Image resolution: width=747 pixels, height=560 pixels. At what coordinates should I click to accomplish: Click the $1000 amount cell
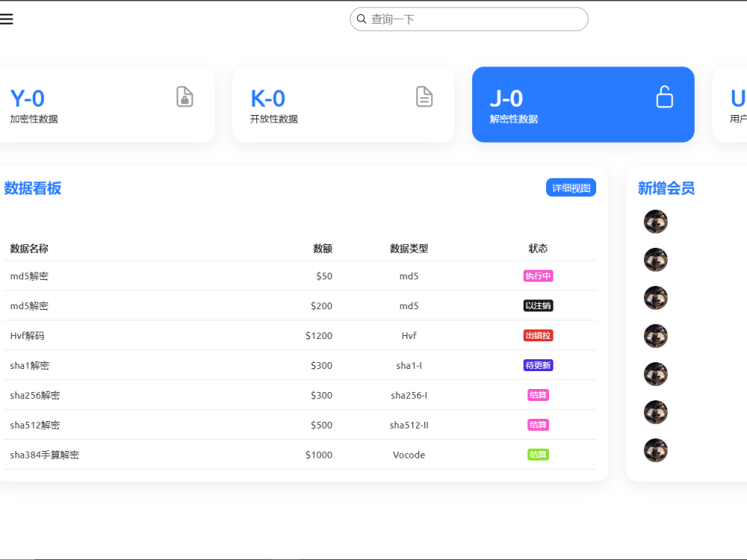pos(319,455)
